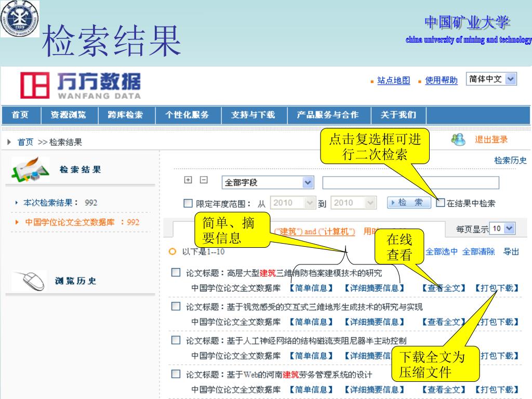Viewport: 532px width, 399px height.
Task: Click the plus add-condition icon
Action: pos(188,180)
